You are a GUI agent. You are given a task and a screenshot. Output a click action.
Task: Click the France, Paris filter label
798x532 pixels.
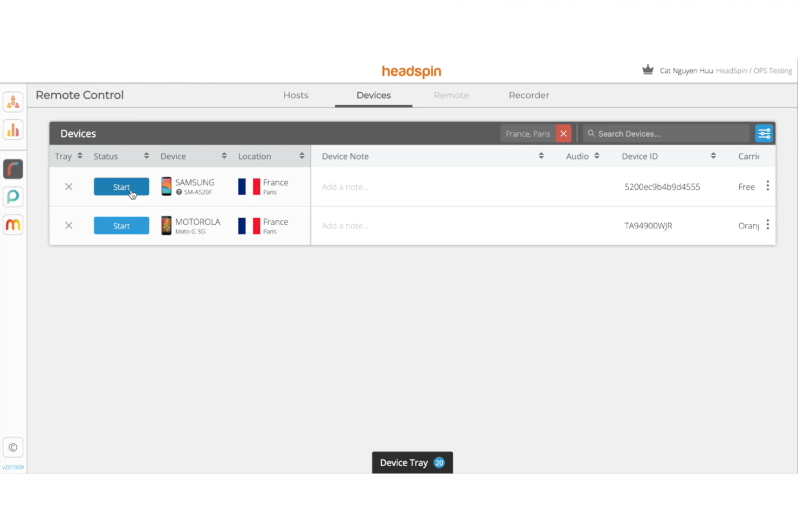coord(528,134)
